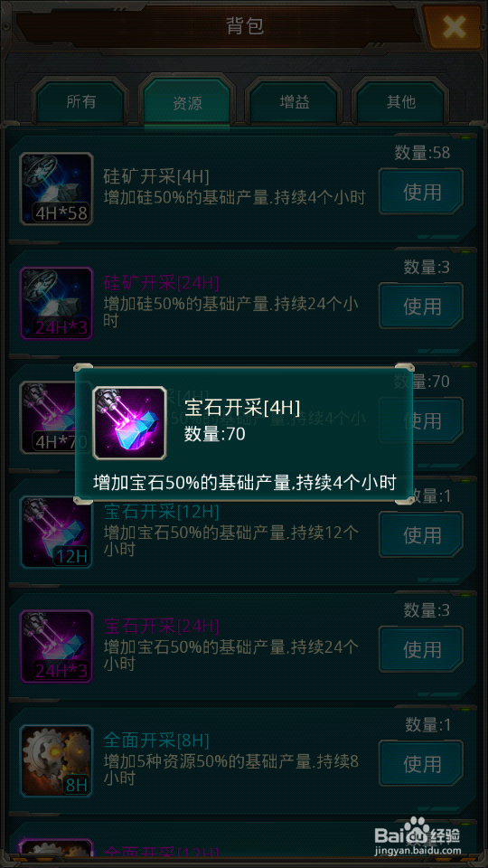Tap the partially hidden 宝石开采 4H*70 icon
488x868 pixels.
[48, 418]
